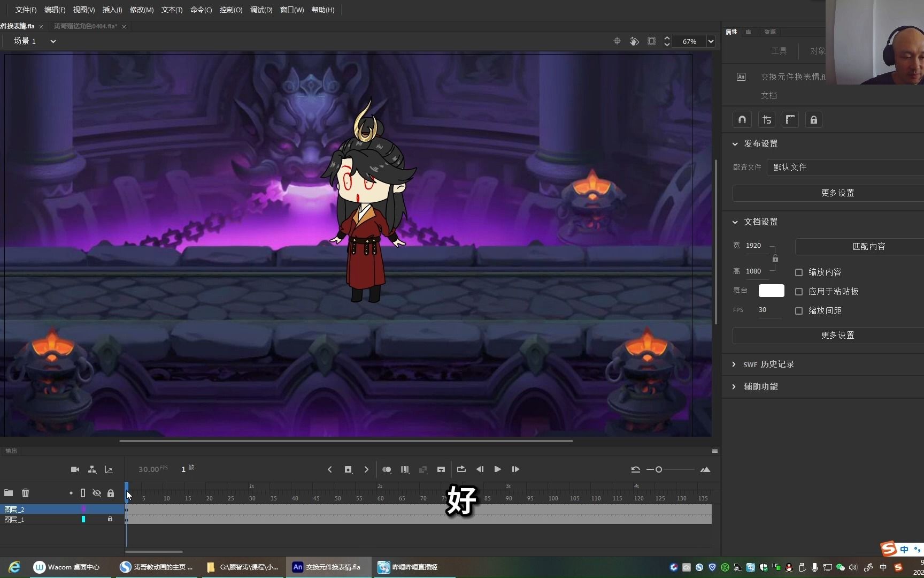Toggle lock all layers icon
Screen dimensions: 924x578
pyautogui.click(x=111, y=493)
